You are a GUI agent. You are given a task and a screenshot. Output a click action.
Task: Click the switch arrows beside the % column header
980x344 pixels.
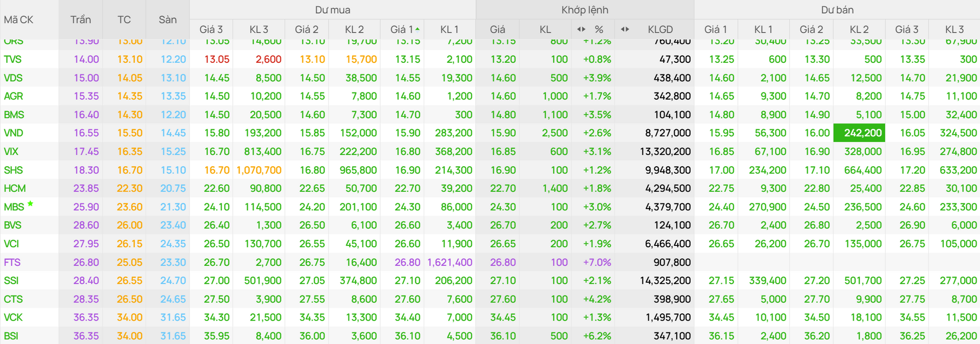point(581,29)
